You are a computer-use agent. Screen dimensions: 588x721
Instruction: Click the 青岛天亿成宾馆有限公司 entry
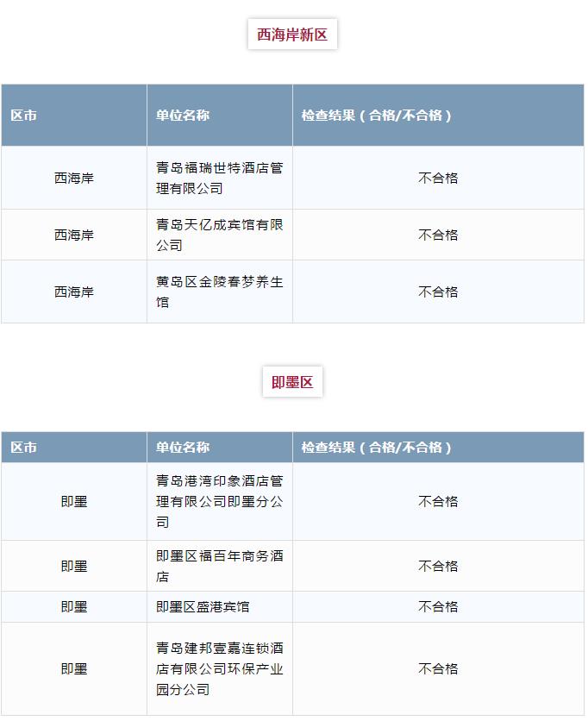(219, 235)
